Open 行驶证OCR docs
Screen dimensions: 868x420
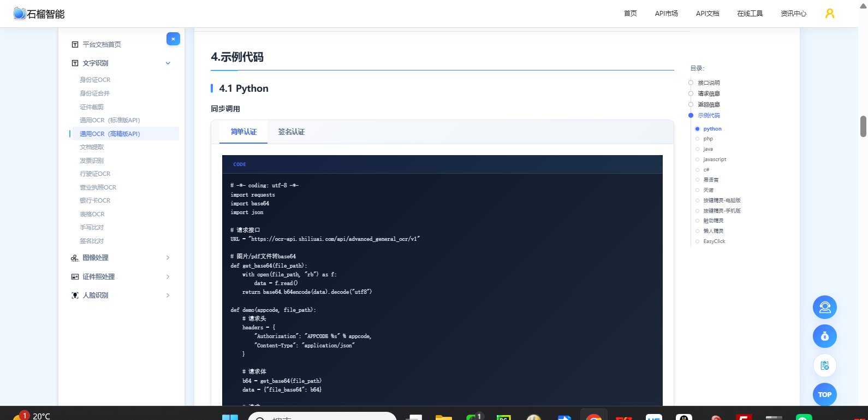[x=95, y=174]
